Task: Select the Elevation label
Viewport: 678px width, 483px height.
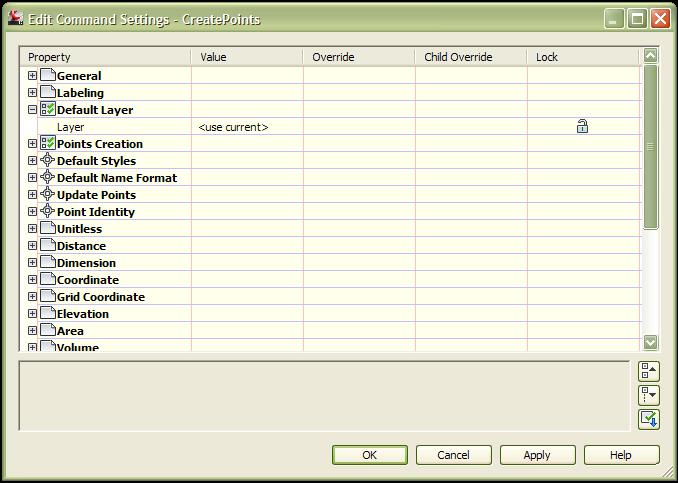Action: pyautogui.click(x=83, y=314)
